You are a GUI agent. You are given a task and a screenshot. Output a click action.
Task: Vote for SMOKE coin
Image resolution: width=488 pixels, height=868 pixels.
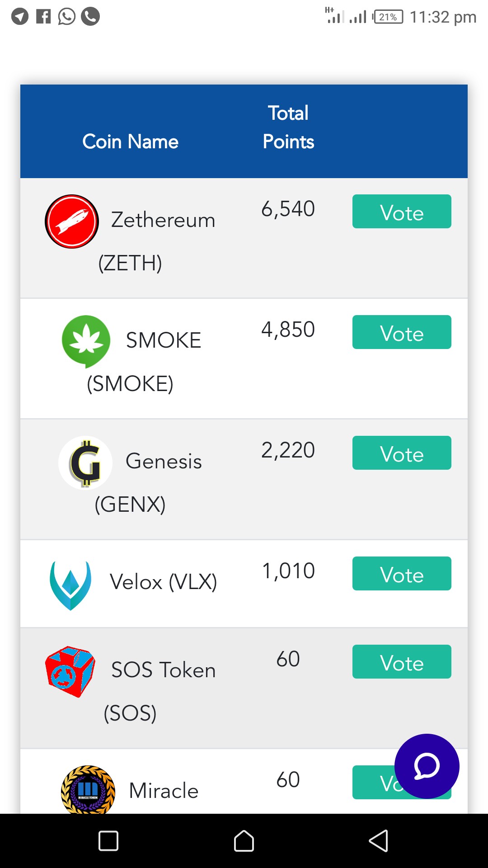point(402,332)
